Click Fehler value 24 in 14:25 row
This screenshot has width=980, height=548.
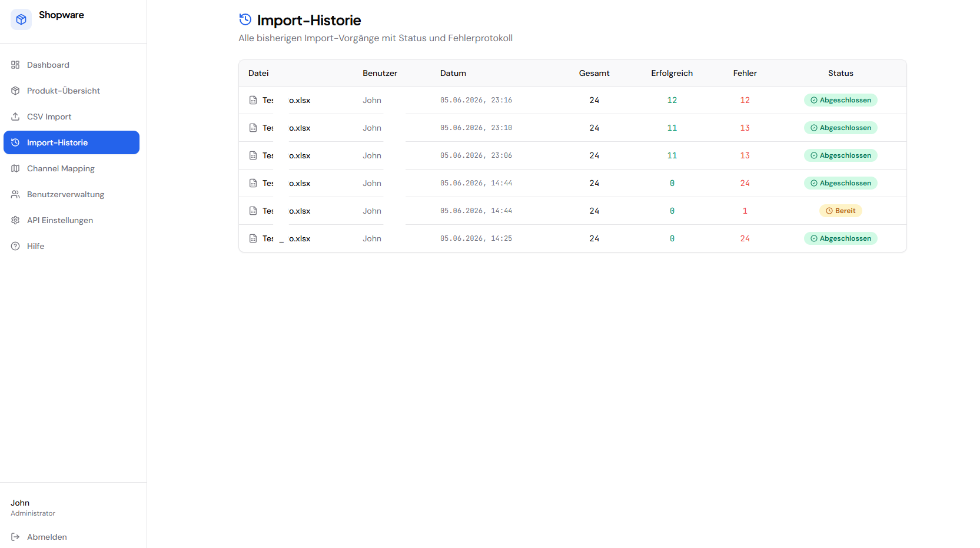click(745, 238)
